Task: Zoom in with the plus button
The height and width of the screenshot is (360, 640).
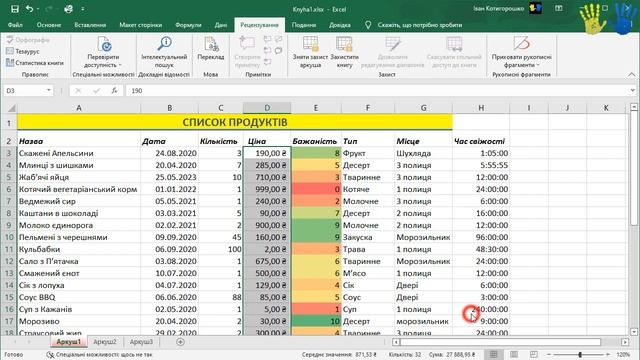Action: click(x=608, y=355)
